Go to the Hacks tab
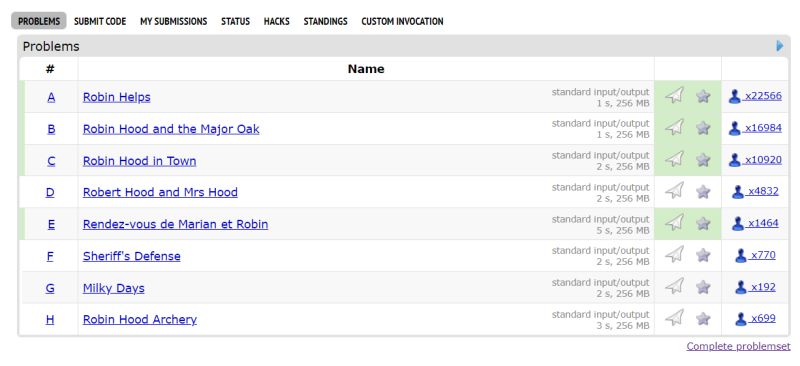Image resolution: width=800 pixels, height=366 pixels. point(277,21)
